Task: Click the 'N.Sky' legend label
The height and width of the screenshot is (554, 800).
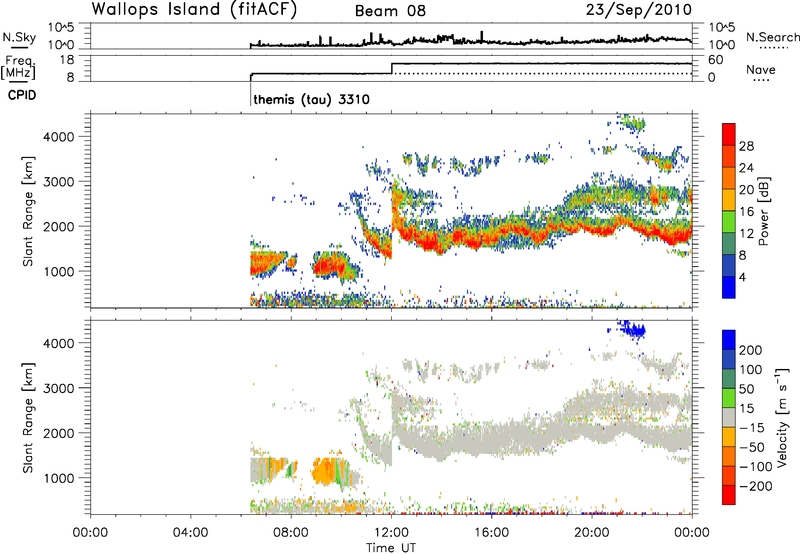Action: (x=19, y=38)
